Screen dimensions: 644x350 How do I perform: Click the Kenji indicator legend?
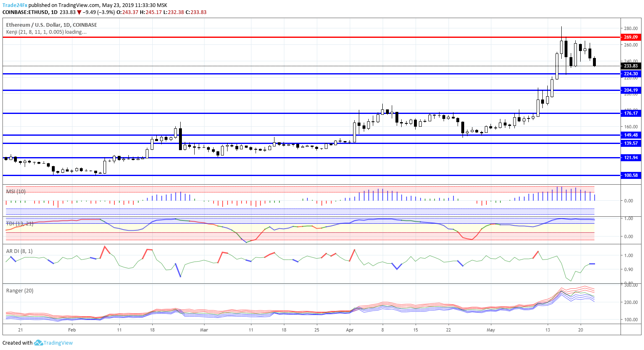pyautogui.click(x=46, y=32)
